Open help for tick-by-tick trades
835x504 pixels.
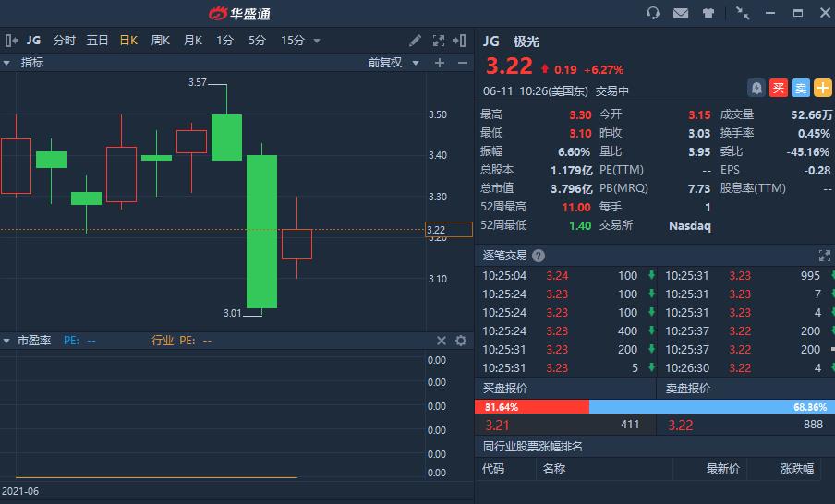539,256
